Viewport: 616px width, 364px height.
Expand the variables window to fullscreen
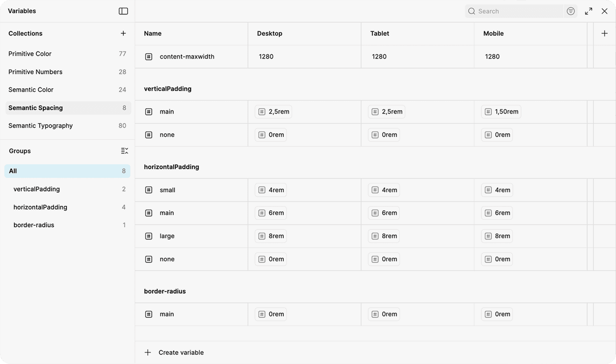coord(588,11)
